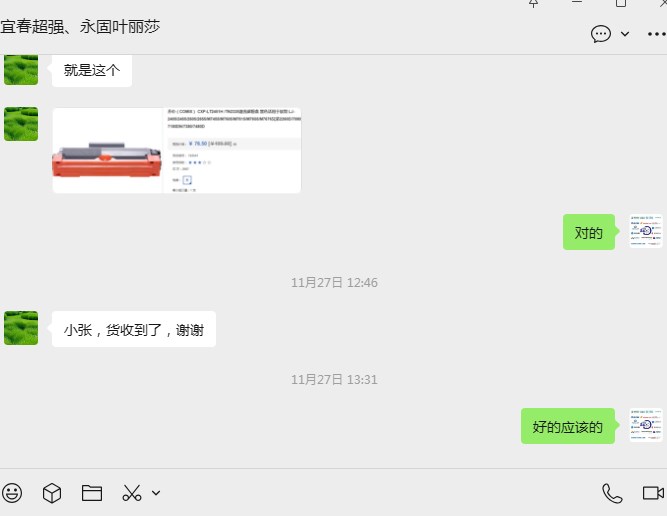This screenshot has height=516, width=667.
Task: Expand the screenshot options arrow beside scissors
Action: pos(156,492)
